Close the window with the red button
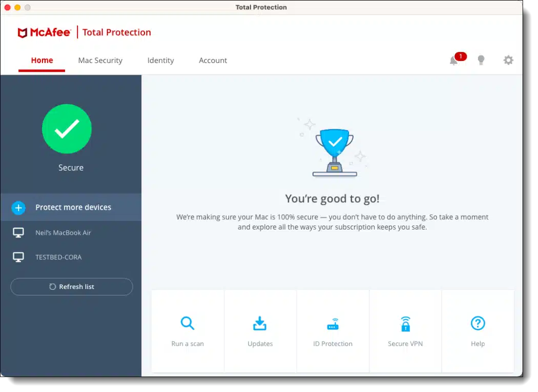 (x=8, y=7)
